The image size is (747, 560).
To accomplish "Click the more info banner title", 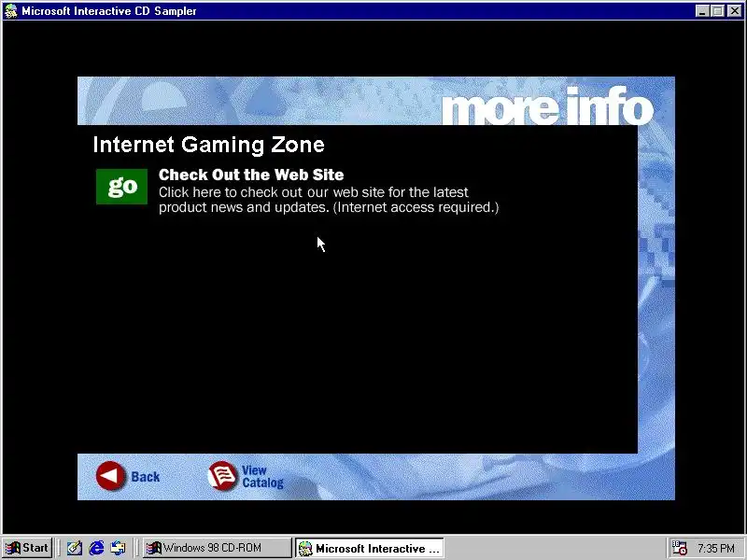I will pos(548,106).
